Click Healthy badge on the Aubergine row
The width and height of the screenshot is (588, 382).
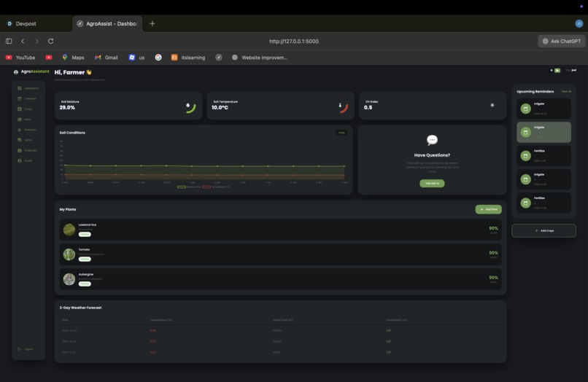click(85, 284)
